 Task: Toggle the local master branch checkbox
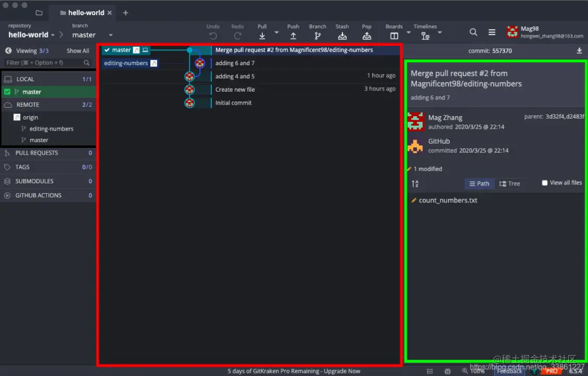7,92
